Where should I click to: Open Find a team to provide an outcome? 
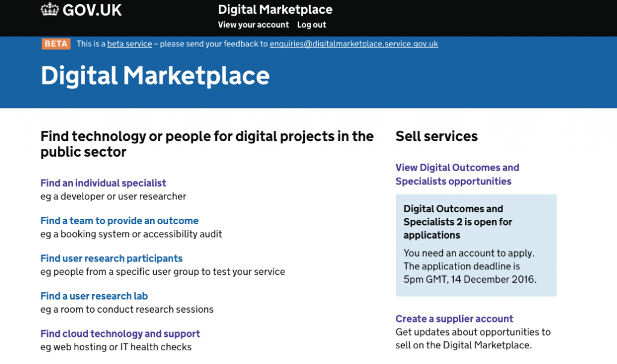[x=119, y=221]
